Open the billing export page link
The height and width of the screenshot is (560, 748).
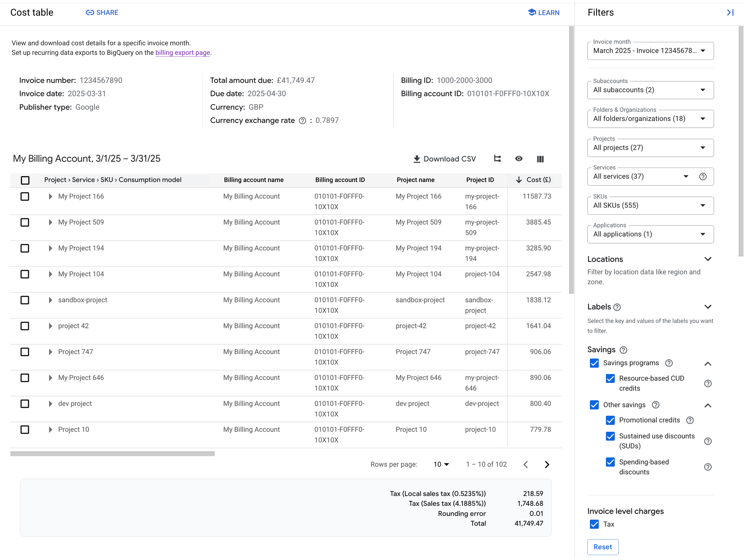[x=182, y=53]
